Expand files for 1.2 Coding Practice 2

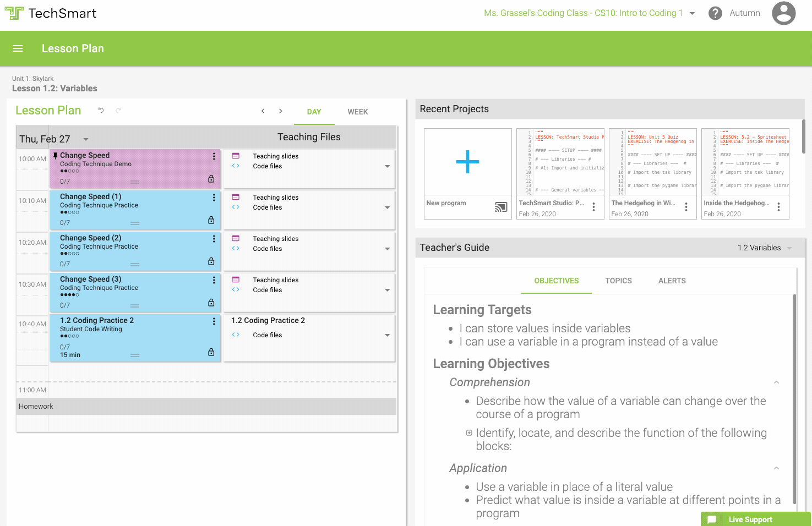[387, 335]
